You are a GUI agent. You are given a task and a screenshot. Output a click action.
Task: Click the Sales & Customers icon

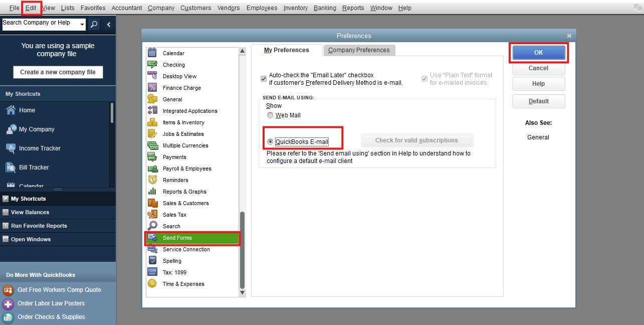click(x=153, y=203)
